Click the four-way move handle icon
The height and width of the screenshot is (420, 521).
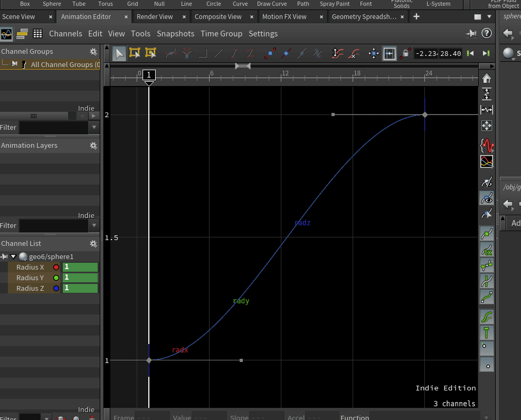pos(374,53)
